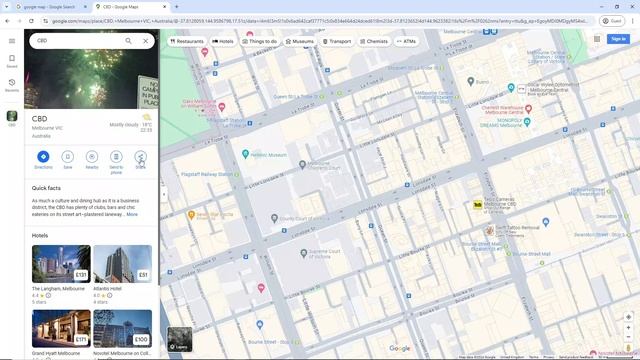Click Melbourne Magistrates Court pin
This screenshot has height=360, width=640.
[302, 164]
